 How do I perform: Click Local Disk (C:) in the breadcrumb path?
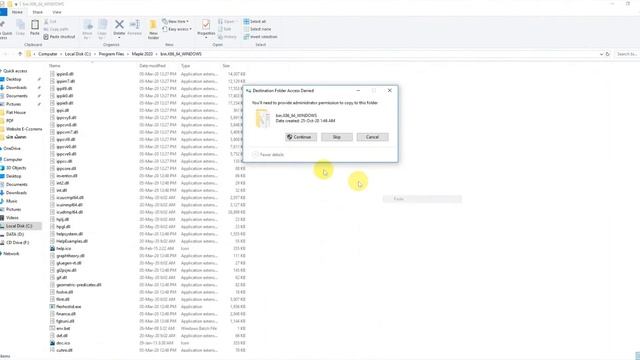click(x=78, y=54)
